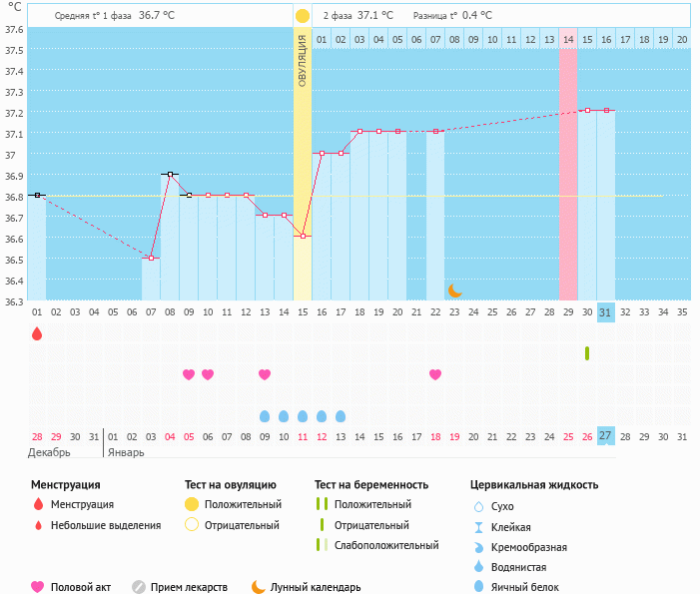The height and width of the screenshot is (594, 700).
Task: Click the green pregnancy test mark on day 30
Action: coord(587,353)
